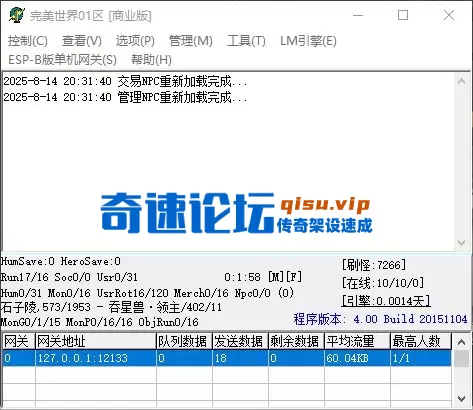Click the 管理NPC重新加载完成 log line
473x410 pixels.
tap(125, 97)
